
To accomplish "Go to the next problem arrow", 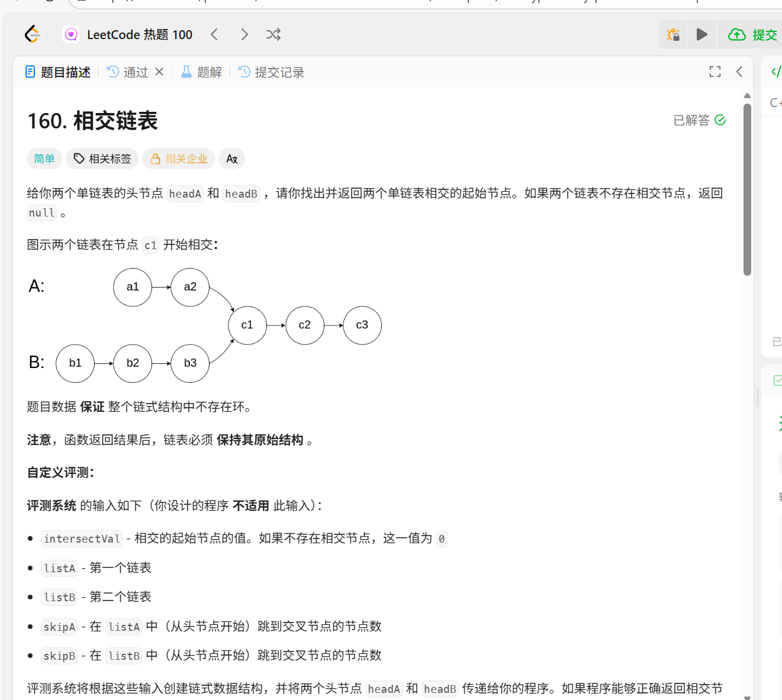I will [x=244, y=34].
